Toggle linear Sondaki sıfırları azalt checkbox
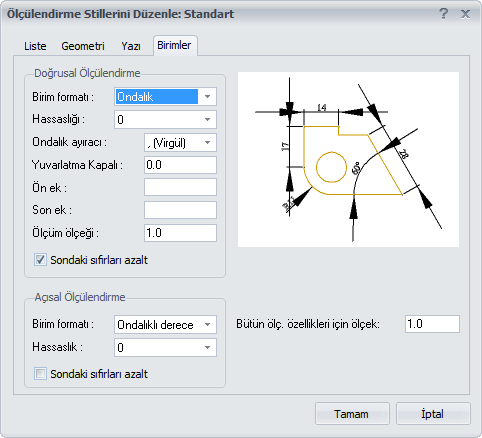Image resolution: width=482 pixels, height=438 pixels. coord(40,260)
